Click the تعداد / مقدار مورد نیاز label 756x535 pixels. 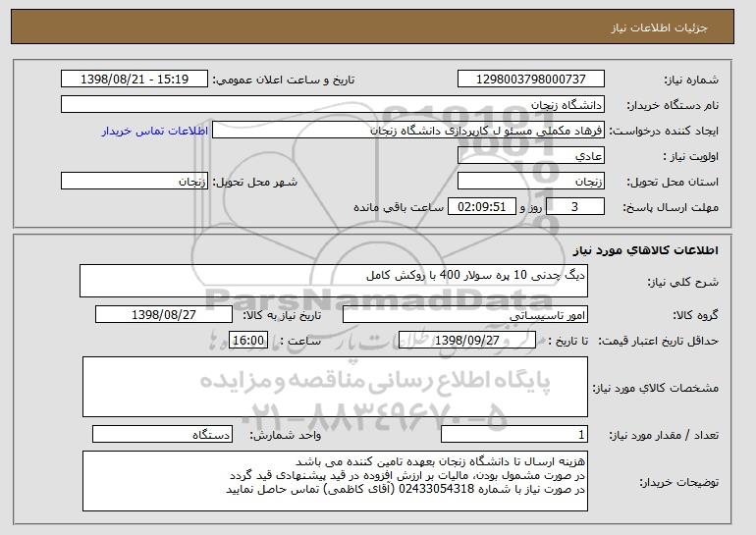pos(664,435)
